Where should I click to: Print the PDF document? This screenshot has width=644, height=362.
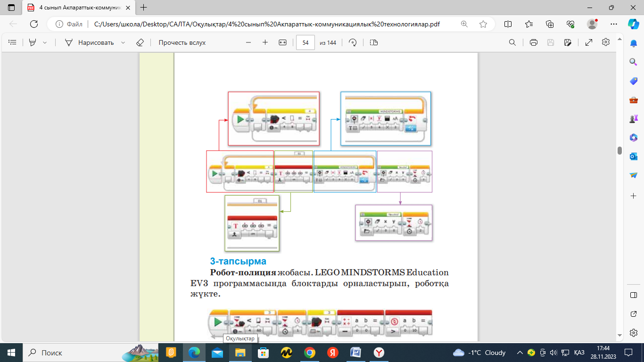[x=534, y=42]
